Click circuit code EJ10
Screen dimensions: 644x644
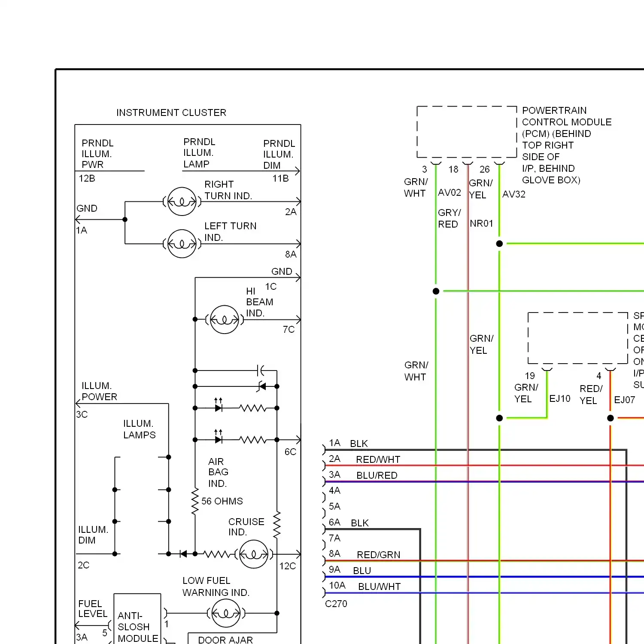pos(560,398)
